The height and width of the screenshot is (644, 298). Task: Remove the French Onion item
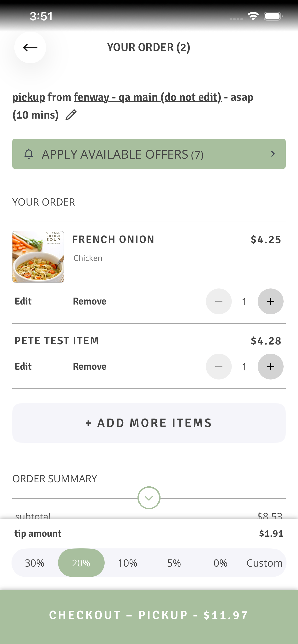(x=90, y=301)
